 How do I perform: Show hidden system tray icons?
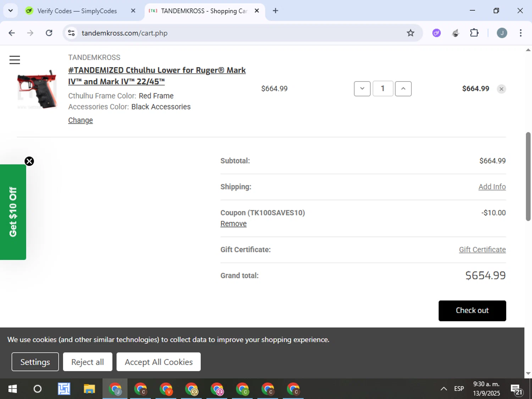[444, 389]
